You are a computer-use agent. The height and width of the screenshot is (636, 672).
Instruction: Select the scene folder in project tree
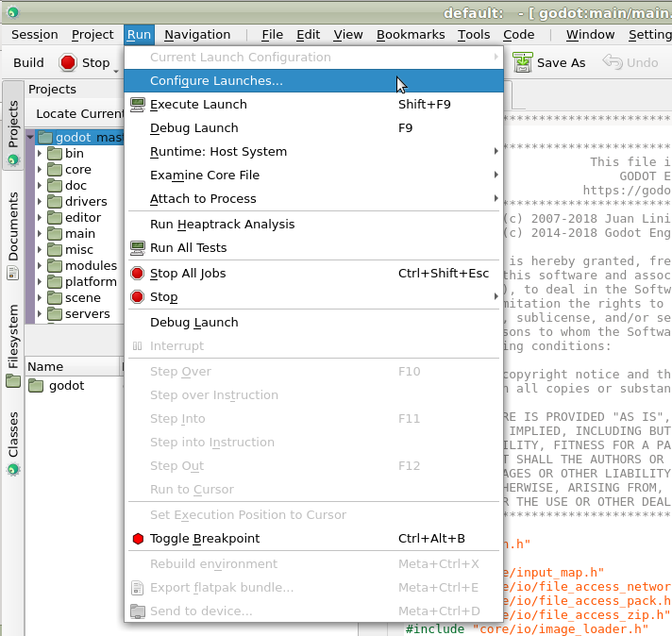pos(82,297)
